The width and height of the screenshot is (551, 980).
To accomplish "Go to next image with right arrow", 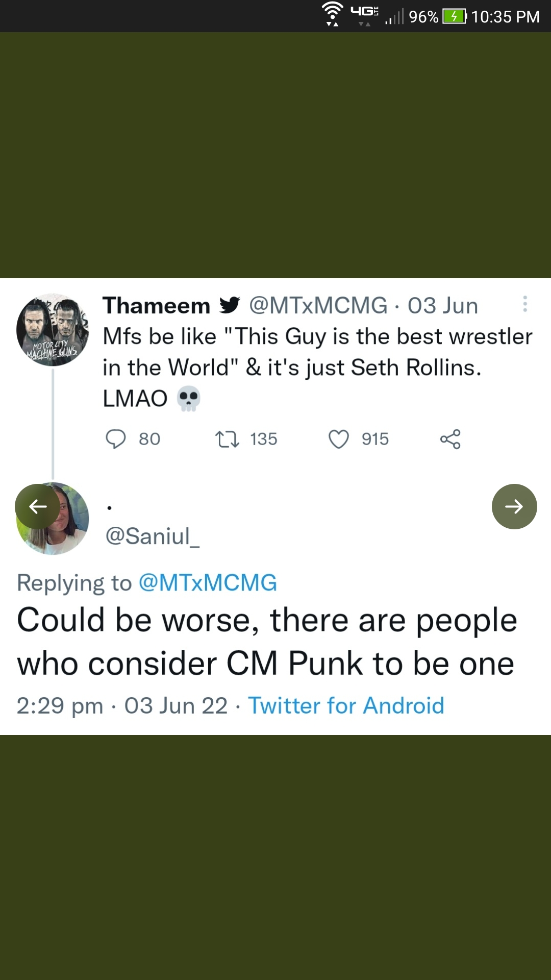I will point(514,506).
